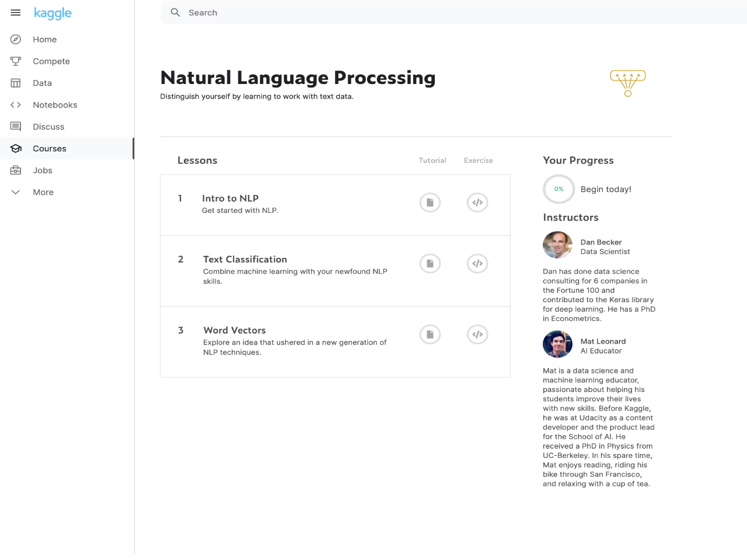Image resolution: width=747 pixels, height=560 pixels.
Task: Click the Data table icon
Action: pyautogui.click(x=16, y=83)
